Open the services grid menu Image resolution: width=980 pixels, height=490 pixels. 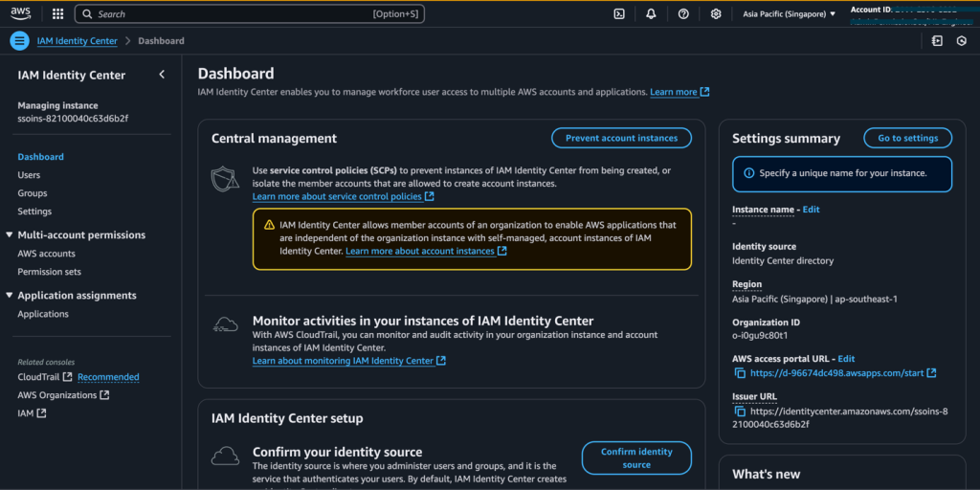click(x=57, y=13)
